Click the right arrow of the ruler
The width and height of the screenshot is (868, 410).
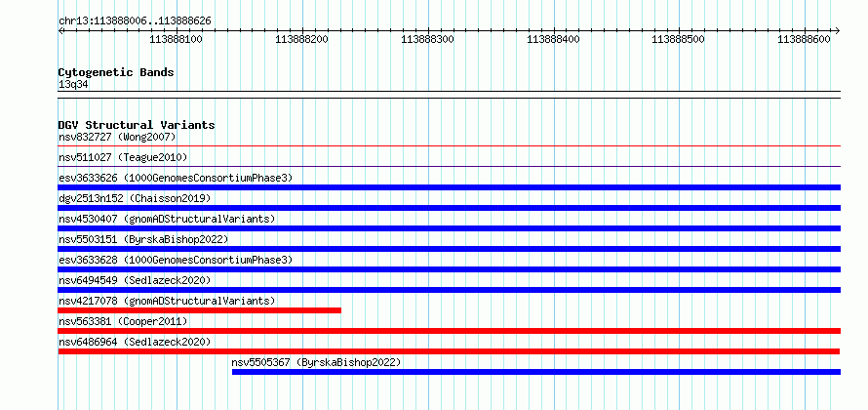point(838,30)
